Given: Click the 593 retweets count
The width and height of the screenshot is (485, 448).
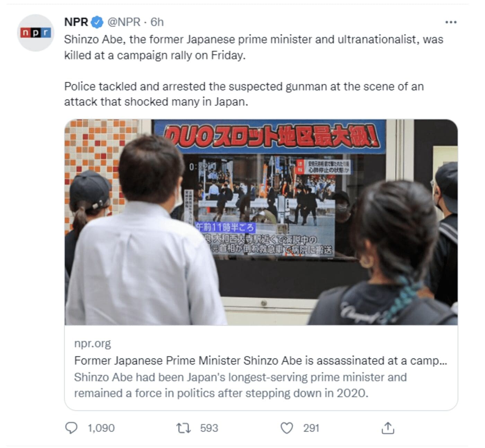Looking at the screenshot, I should click(x=209, y=428).
